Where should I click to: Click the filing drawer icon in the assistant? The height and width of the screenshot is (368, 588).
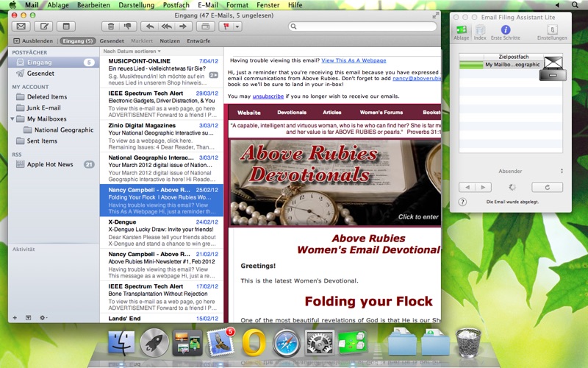[553, 68]
